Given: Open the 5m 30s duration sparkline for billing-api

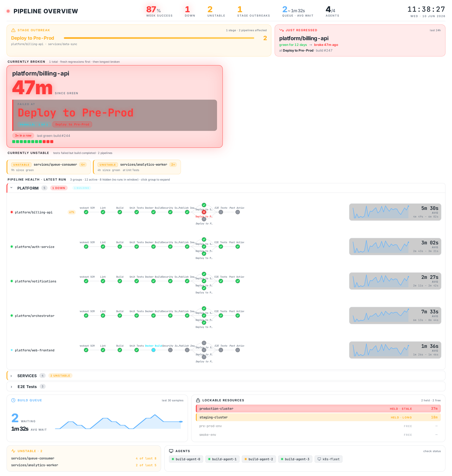Looking at the screenshot, I should point(395,212).
